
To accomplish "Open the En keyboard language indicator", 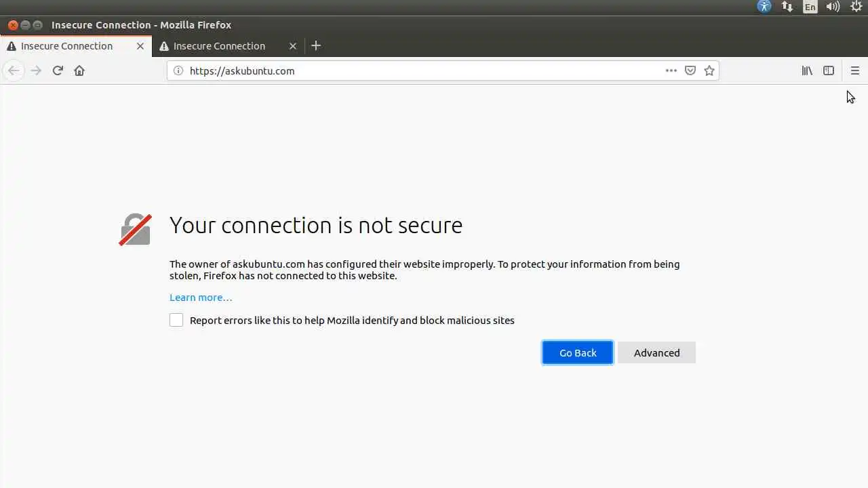I will 810,7.
